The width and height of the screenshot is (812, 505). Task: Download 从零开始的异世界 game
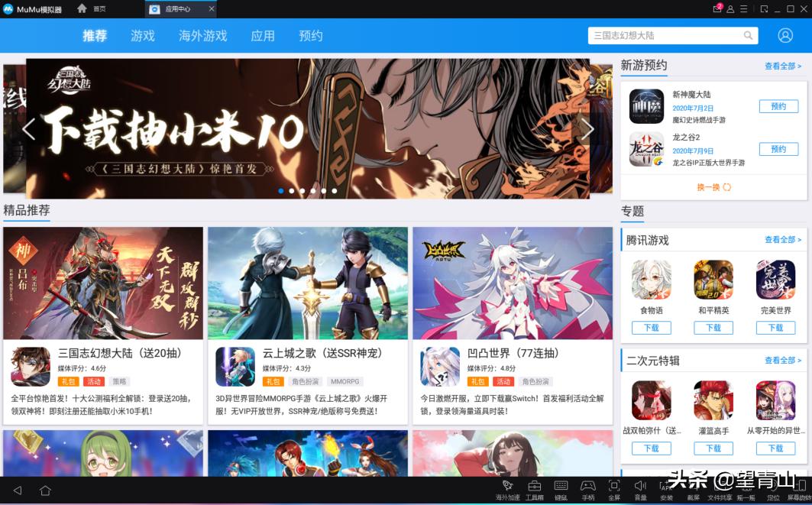[776, 448]
